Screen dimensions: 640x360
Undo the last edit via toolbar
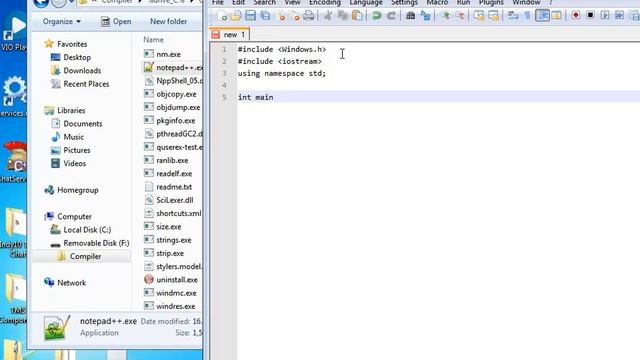click(377, 16)
